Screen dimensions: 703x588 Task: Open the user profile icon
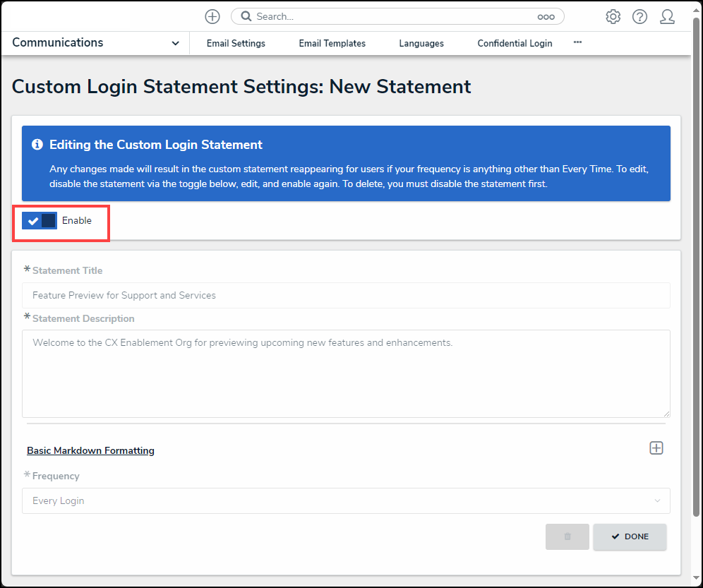667,17
